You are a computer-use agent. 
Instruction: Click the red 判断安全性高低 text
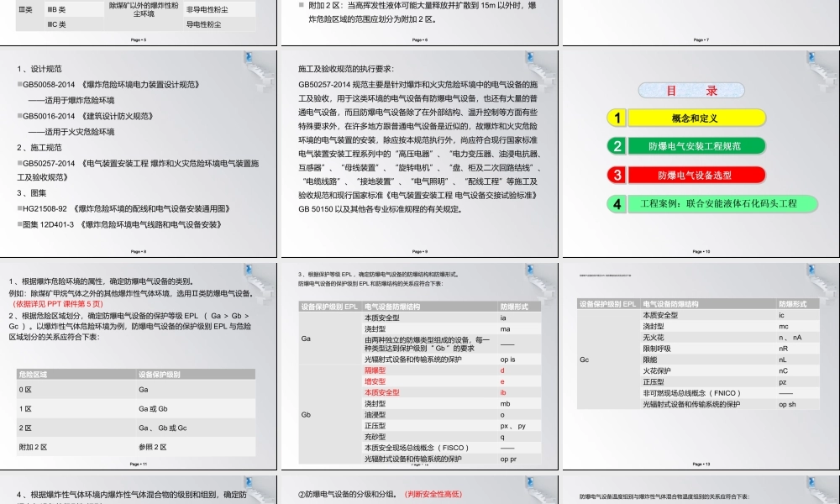pyautogui.click(x=433, y=494)
